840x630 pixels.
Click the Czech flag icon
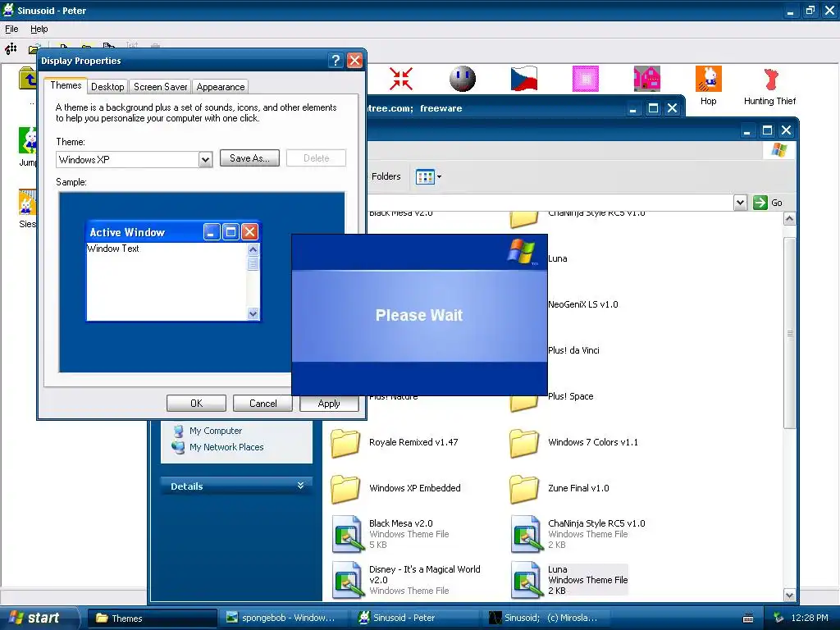[x=524, y=79]
